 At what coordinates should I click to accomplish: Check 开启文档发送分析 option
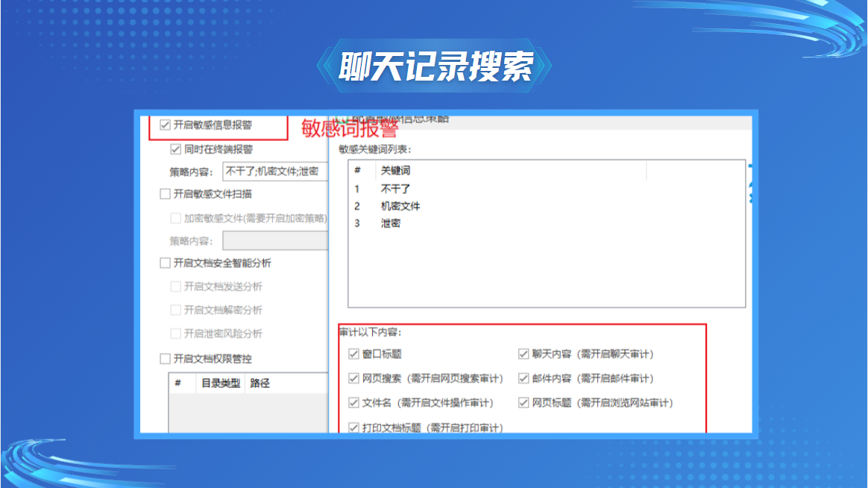coord(175,287)
